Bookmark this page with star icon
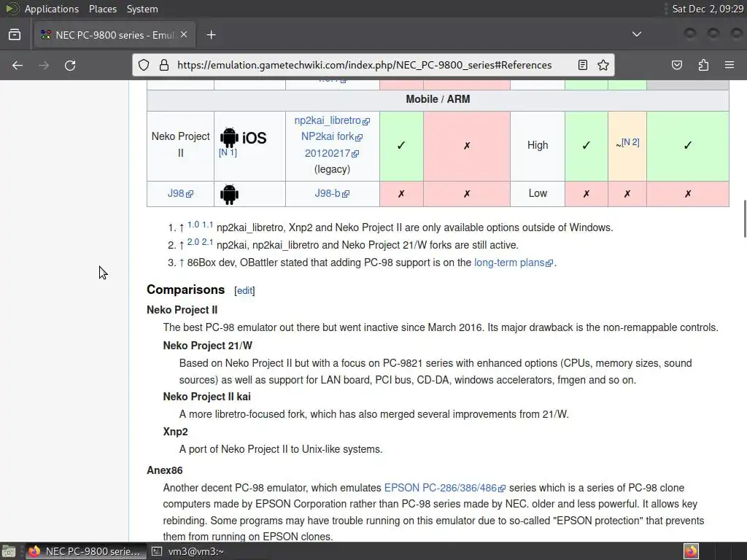This screenshot has height=560, width=747. click(x=603, y=65)
